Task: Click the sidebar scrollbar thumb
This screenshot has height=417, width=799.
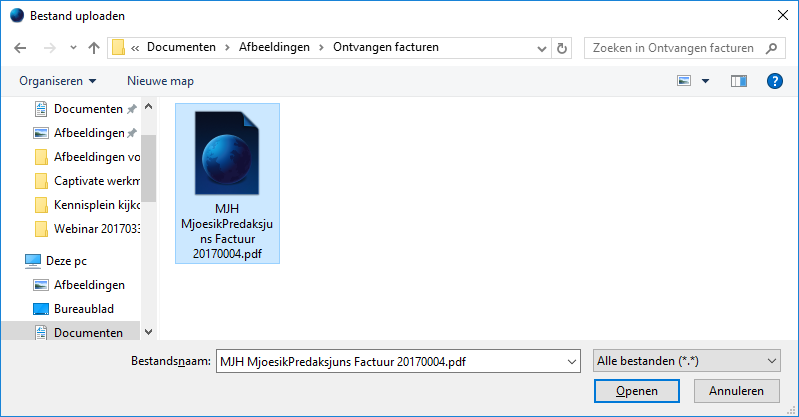Action: point(149,168)
